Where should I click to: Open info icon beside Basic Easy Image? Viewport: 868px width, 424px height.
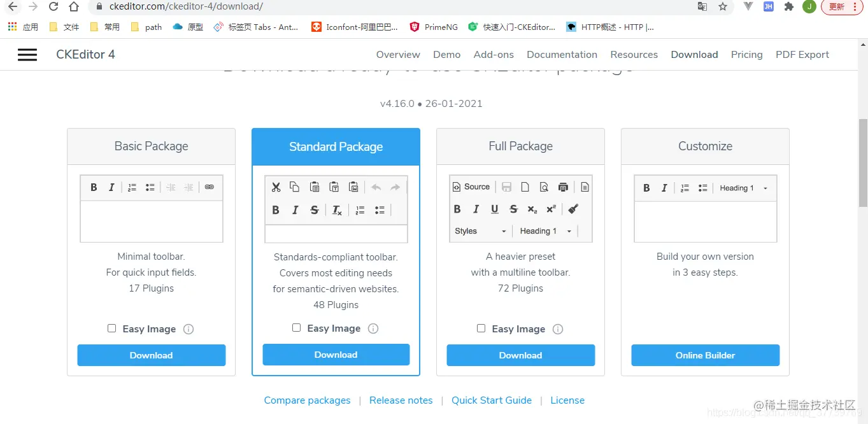[x=189, y=329]
